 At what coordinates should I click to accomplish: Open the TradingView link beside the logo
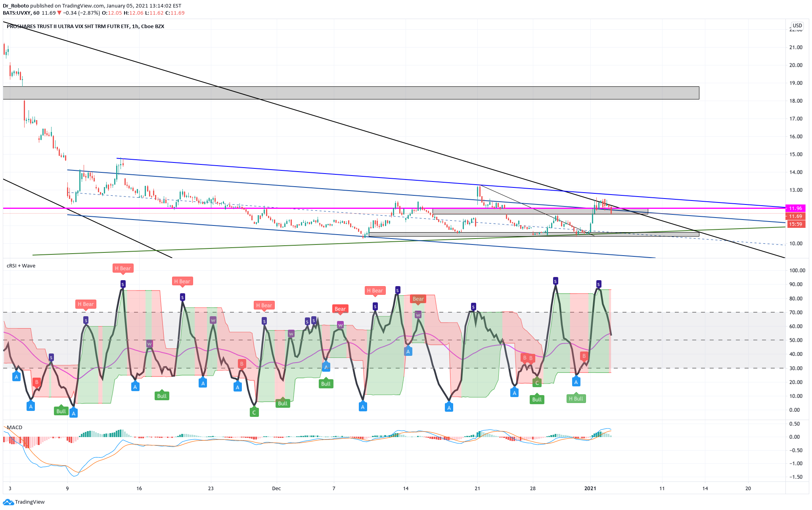point(30,502)
